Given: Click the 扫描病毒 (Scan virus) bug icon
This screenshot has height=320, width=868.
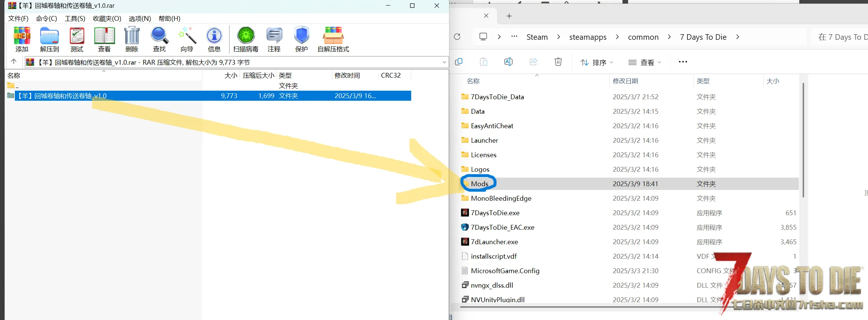Looking at the screenshot, I should tap(246, 39).
